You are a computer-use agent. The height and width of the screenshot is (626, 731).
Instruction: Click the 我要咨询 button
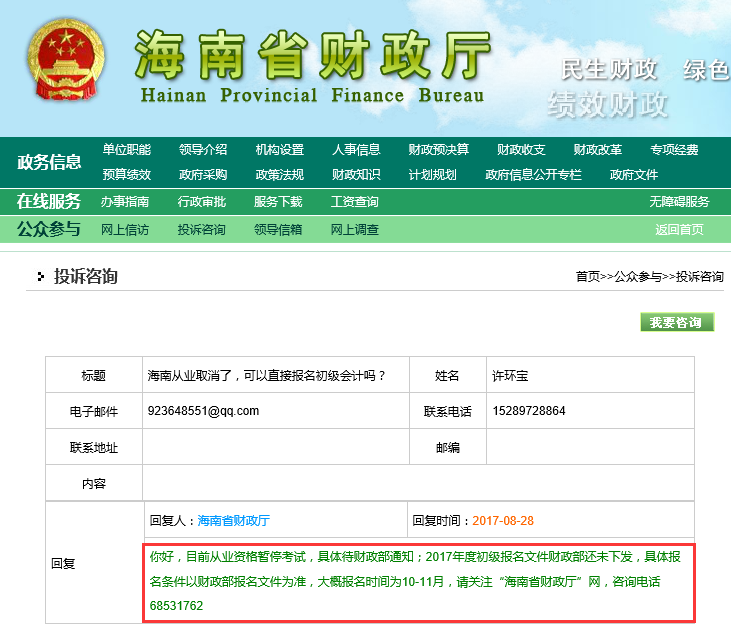(677, 322)
